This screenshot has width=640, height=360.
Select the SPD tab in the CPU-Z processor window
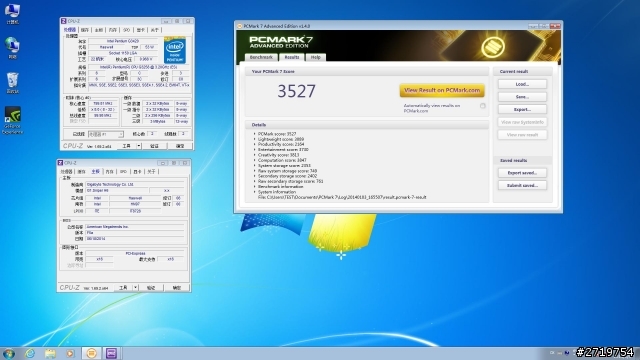[x=127, y=30]
